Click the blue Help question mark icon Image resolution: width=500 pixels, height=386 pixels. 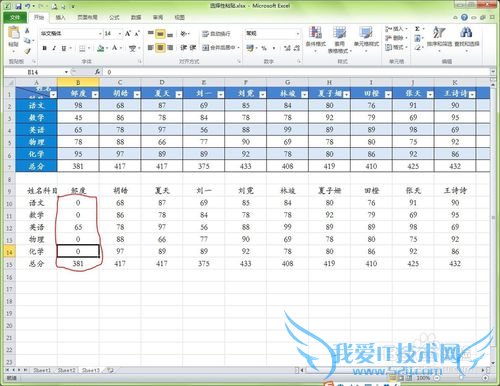pos(464,17)
